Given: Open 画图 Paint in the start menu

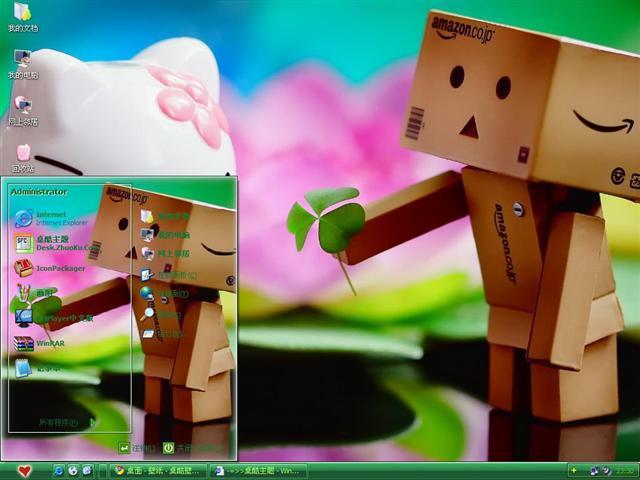Looking at the screenshot, I should pyautogui.click(x=35, y=293).
